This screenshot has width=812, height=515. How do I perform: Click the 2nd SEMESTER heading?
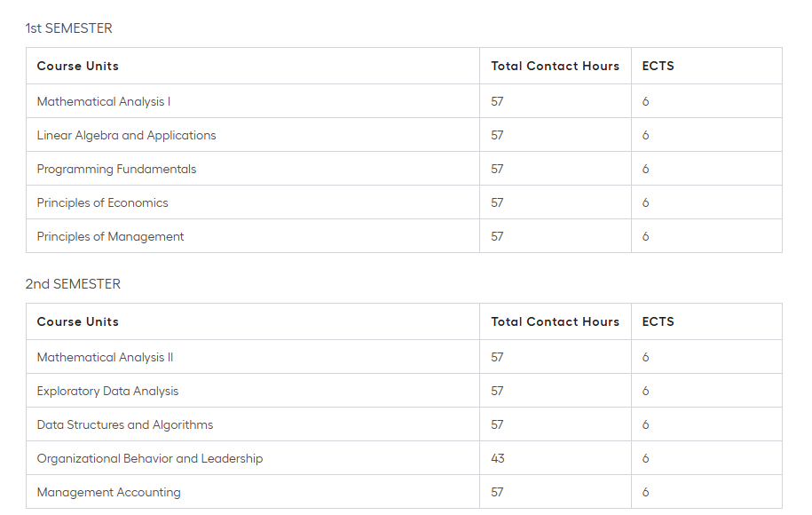[73, 284]
